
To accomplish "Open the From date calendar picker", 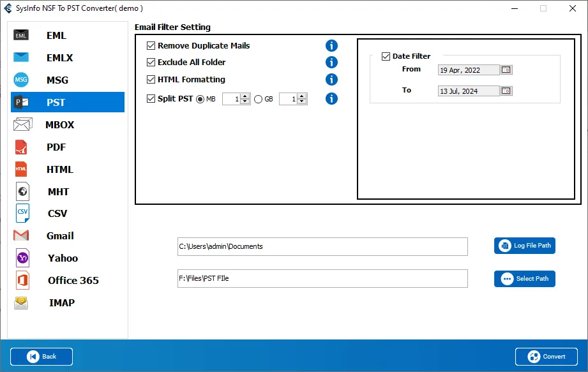I will (x=506, y=70).
